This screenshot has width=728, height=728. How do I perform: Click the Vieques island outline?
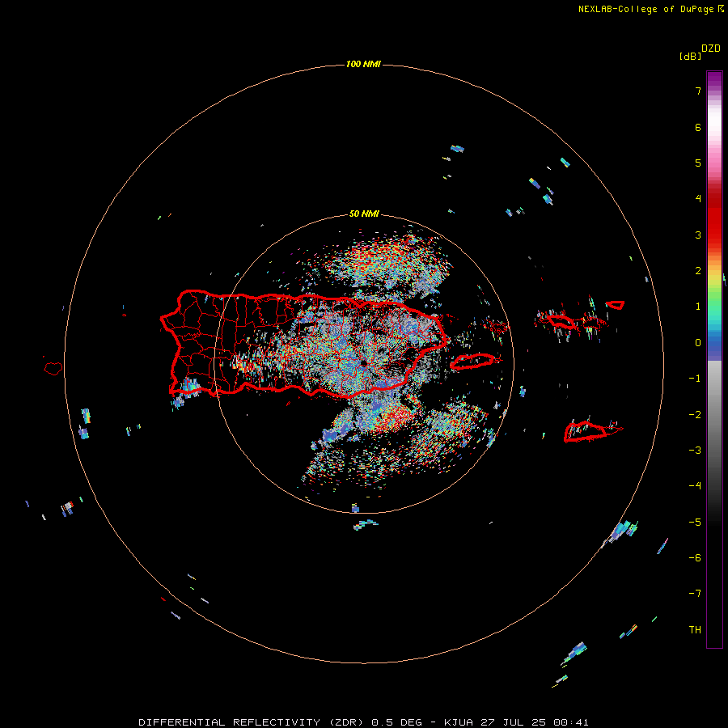point(472,362)
